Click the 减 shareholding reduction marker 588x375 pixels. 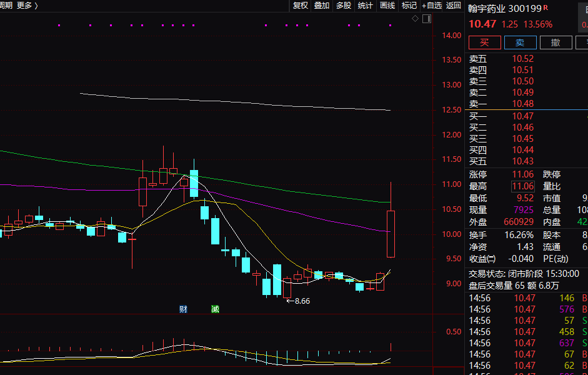coord(215,309)
